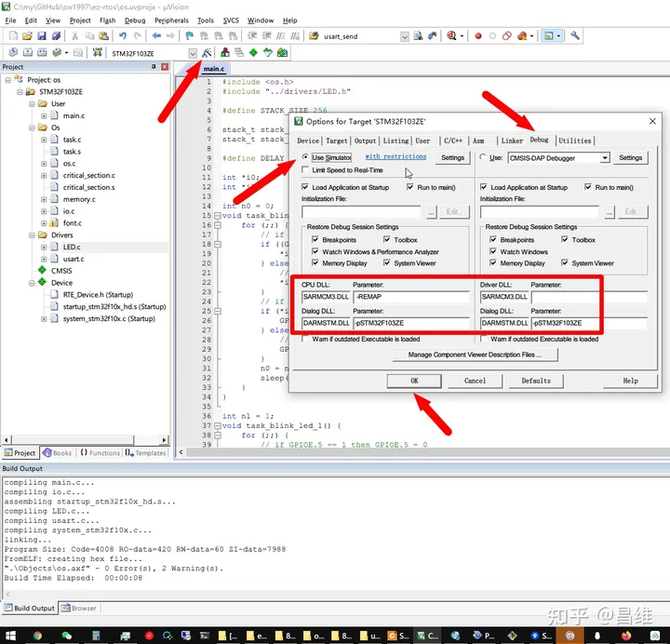
Task: Open the Peripherals menu
Action: point(171,20)
